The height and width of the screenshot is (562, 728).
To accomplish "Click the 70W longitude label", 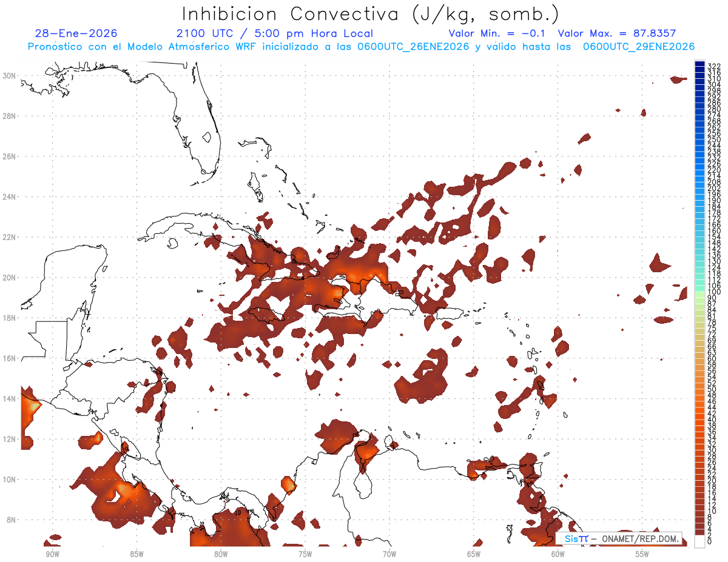I will click(x=389, y=553).
